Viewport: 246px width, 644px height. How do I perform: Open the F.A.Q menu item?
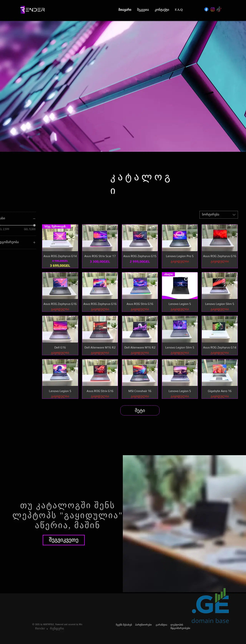(x=178, y=10)
